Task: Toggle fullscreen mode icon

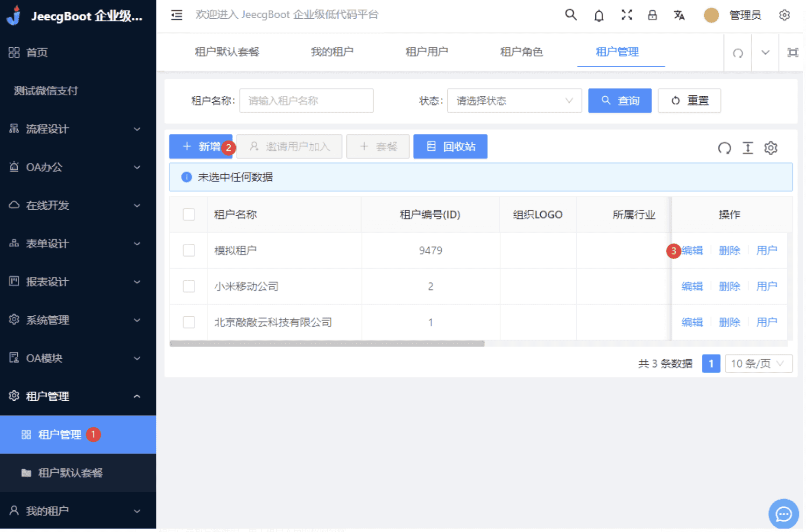Action: pos(627,15)
